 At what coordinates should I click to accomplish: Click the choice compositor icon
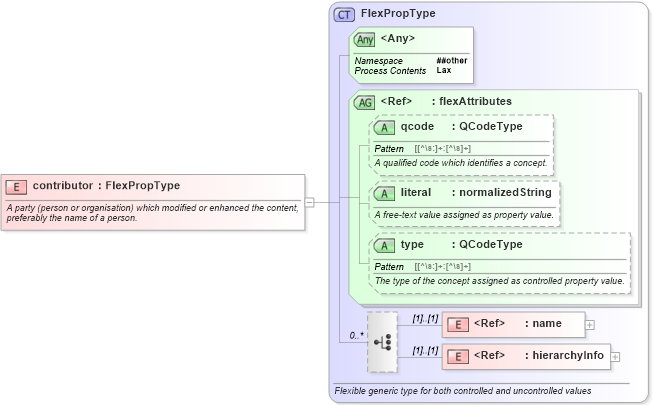click(x=382, y=342)
